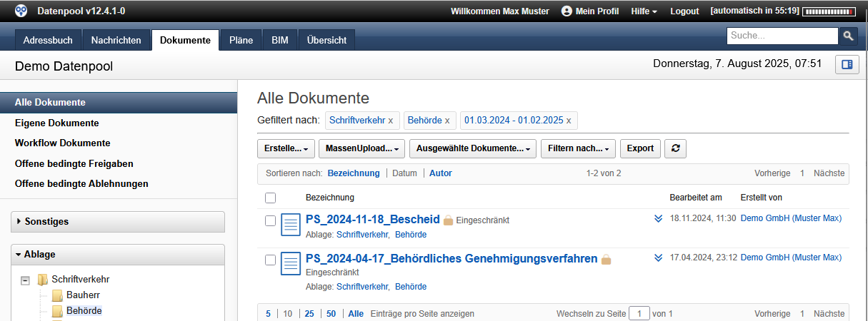Click the document icon of PS_2024-11-18_Bescheid
This screenshot has width=868, height=321.
291,225
